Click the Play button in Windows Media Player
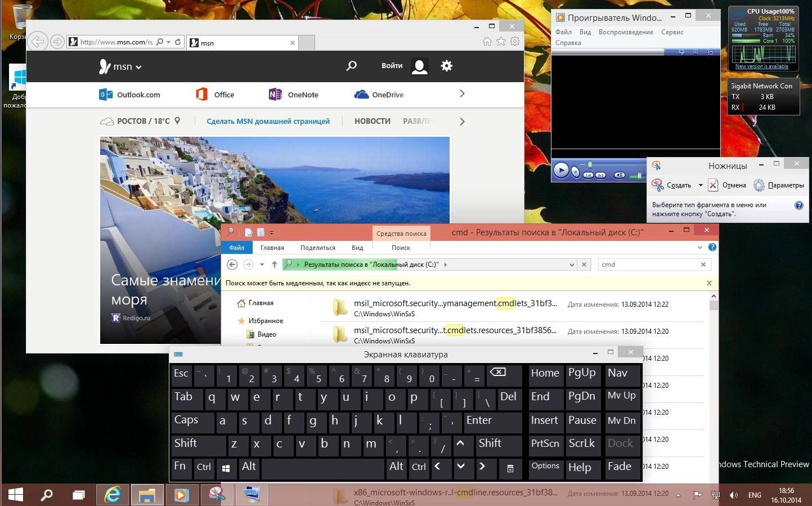Screen dimensions: 812x506 [x=561, y=170]
